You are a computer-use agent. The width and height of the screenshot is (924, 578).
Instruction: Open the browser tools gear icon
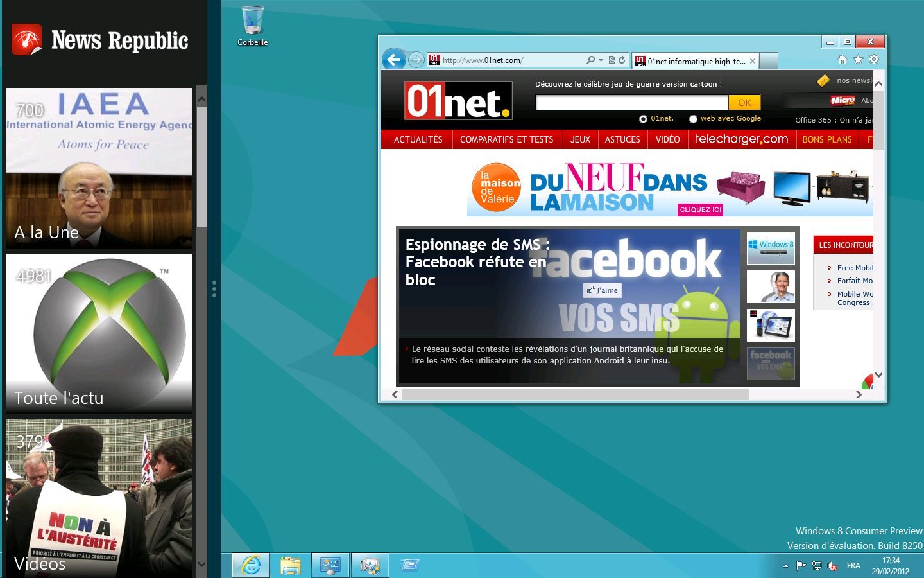[874, 60]
